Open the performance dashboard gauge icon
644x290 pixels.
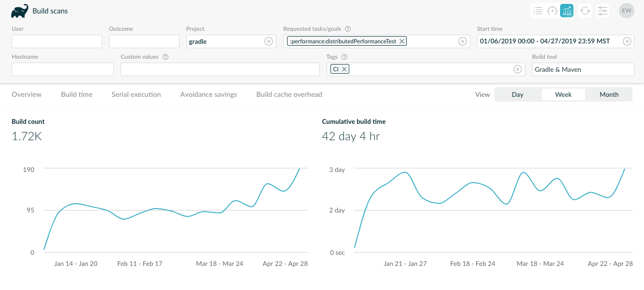click(553, 10)
